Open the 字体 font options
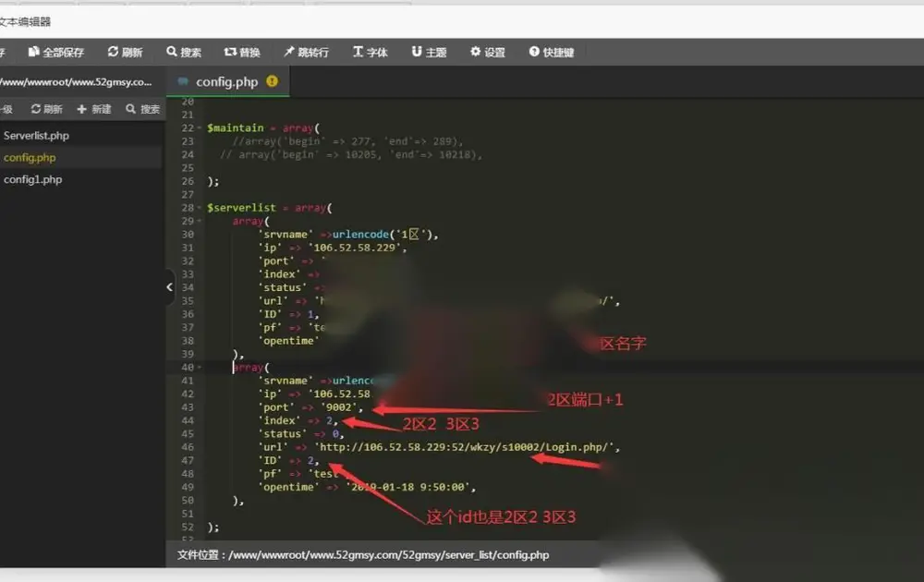924x582 pixels. tap(371, 53)
